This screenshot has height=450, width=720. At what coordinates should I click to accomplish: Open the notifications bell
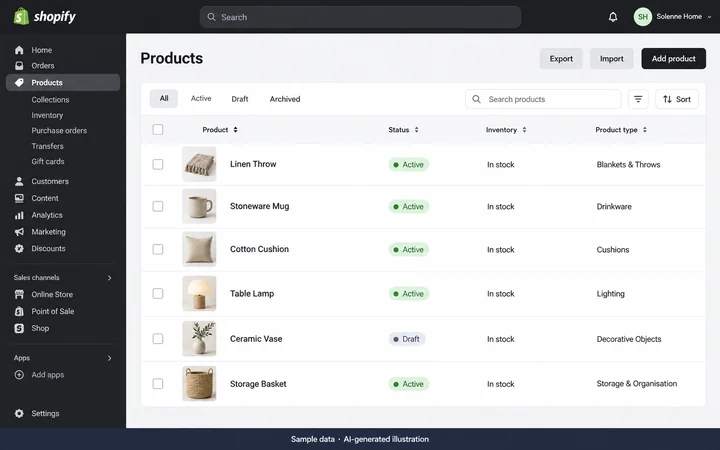613,17
